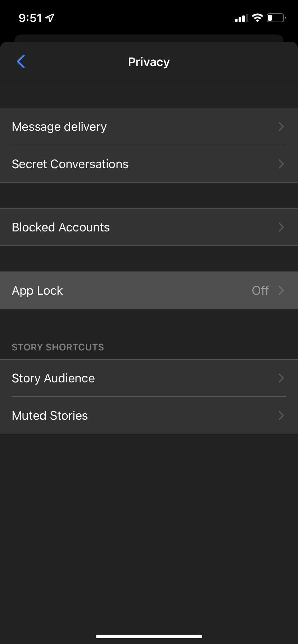Image resolution: width=298 pixels, height=644 pixels.
Task: Tap the location arrow status icon
Action: point(50,18)
